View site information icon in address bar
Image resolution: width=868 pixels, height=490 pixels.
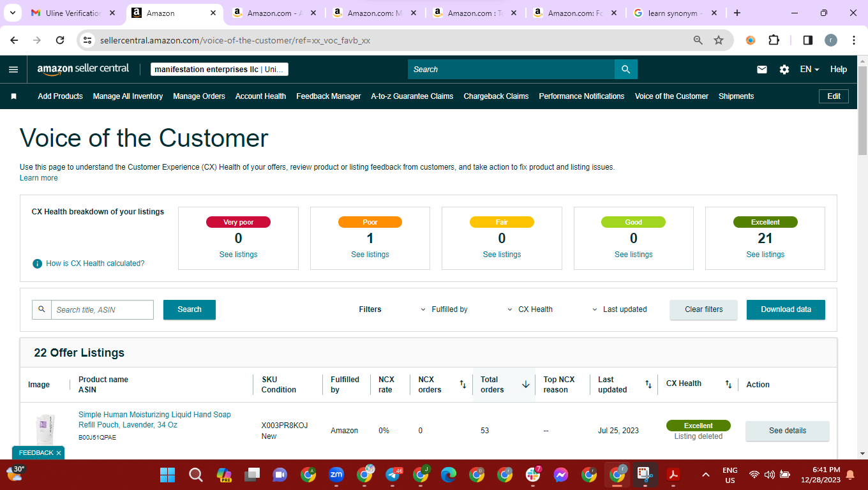[88, 40]
